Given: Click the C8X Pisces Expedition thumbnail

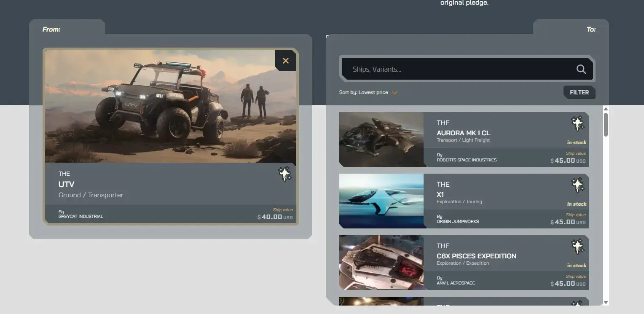Looking at the screenshot, I should pyautogui.click(x=381, y=263).
